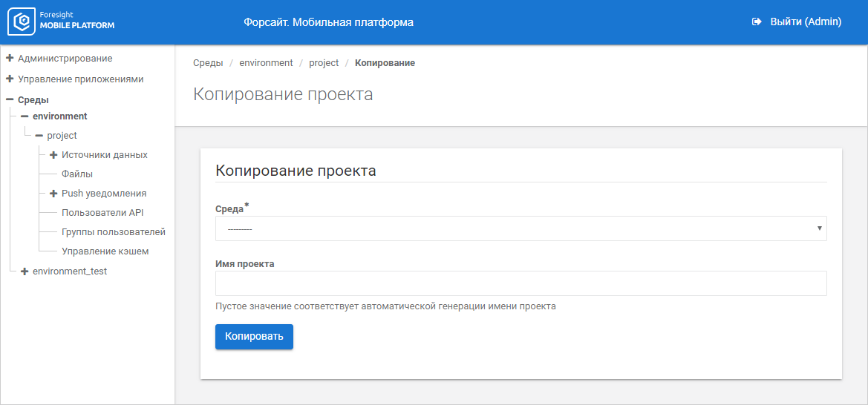Open Файлы in the tree
This screenshot has width=868, height=405.
click(x=77, y=174)
